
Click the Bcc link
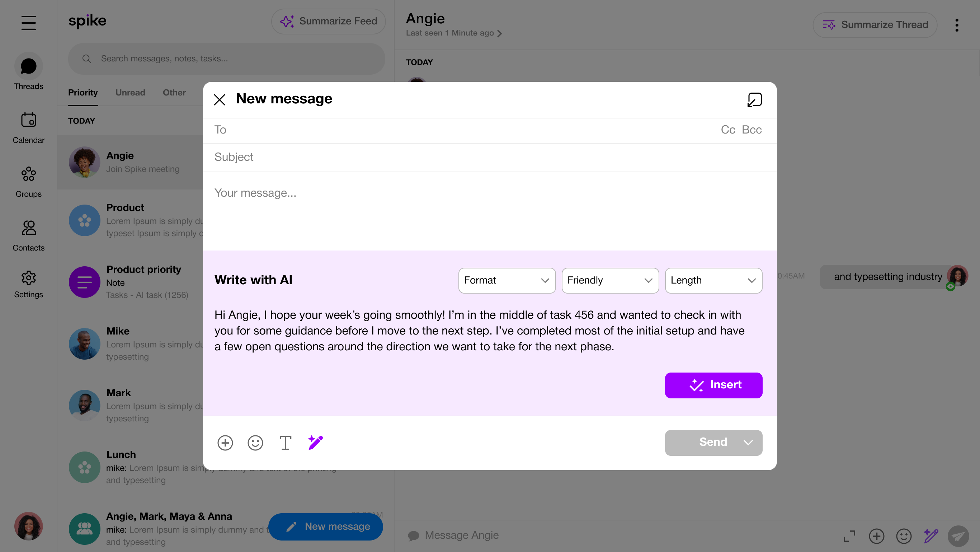click(x=752, y=130)
